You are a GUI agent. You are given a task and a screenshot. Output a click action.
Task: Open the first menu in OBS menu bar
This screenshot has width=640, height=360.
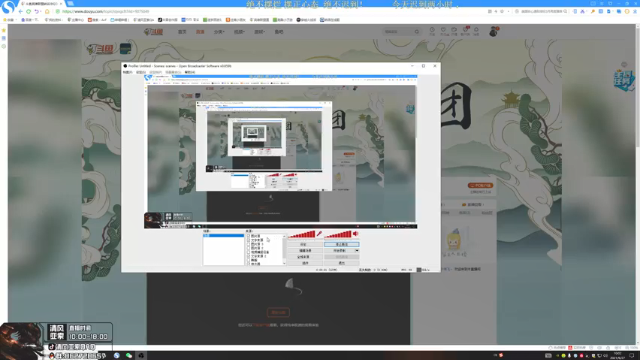127,72
